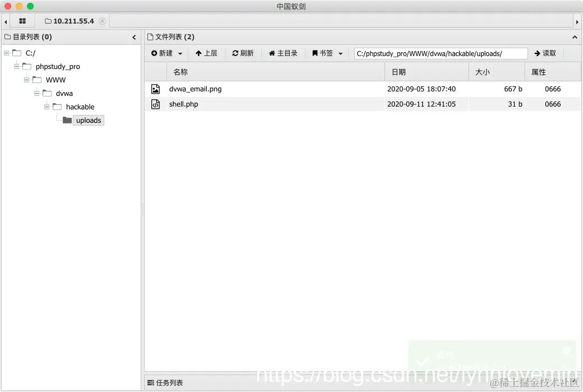Click the PHP file icon for shell.php
This screenshot has height=392, width=583.
[155, 104]
